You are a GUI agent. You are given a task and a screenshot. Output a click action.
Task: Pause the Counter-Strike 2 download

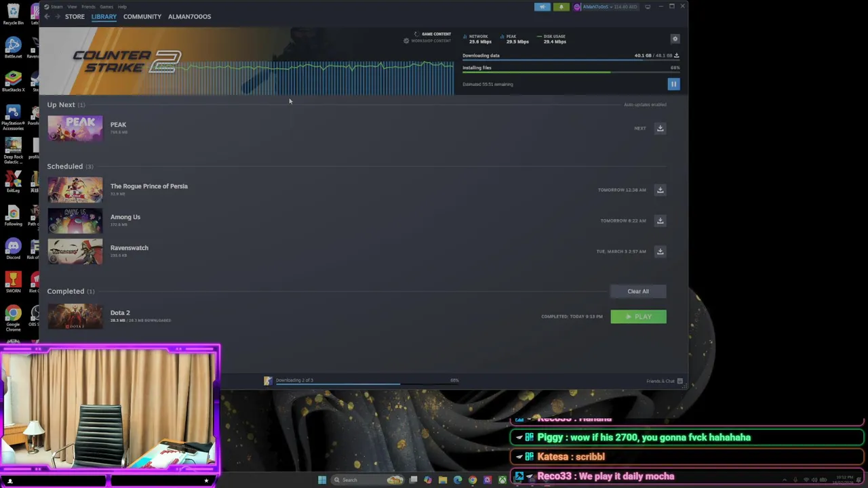click(x=673, y=84)
